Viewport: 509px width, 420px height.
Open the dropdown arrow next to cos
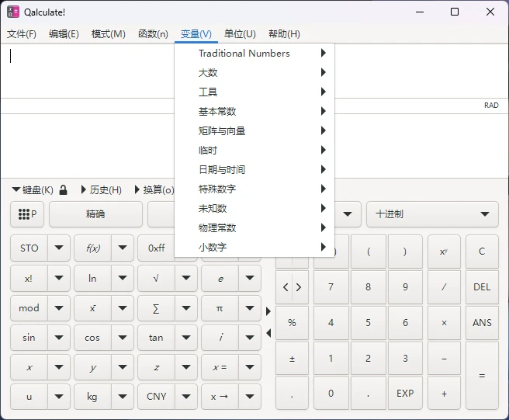click(x=123, y=338)
